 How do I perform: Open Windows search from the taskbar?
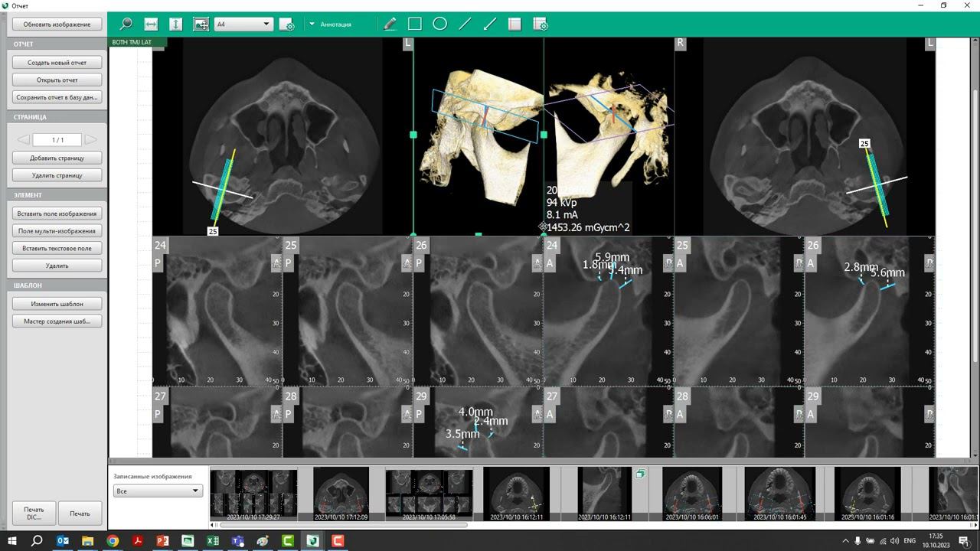(x=37, y=541)
